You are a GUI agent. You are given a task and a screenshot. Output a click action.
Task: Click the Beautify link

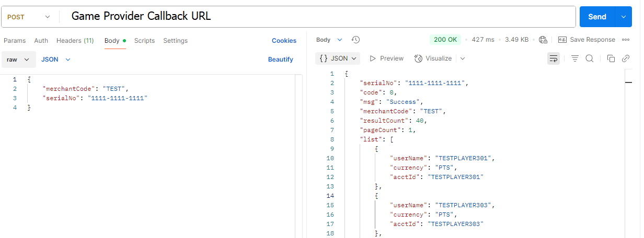click(x=280, y=59)
